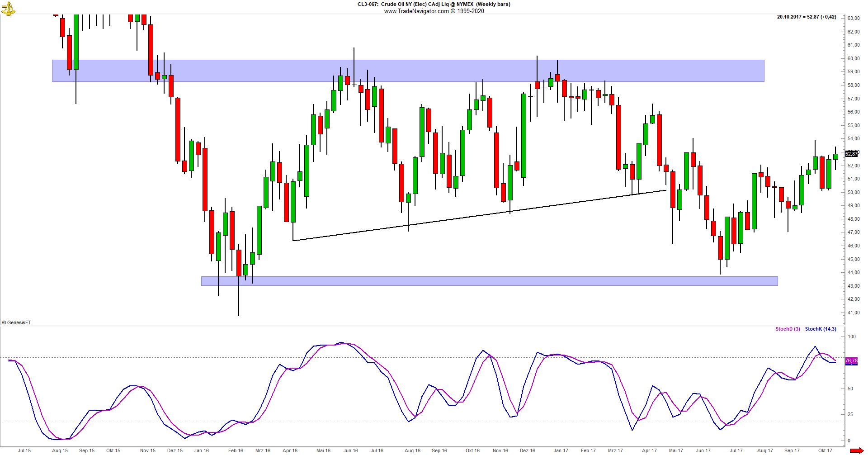The width and height of the screenshot is (868, 455).
Task: Click the 25 level on stochastic axis
Action: (x=850, y=414)
